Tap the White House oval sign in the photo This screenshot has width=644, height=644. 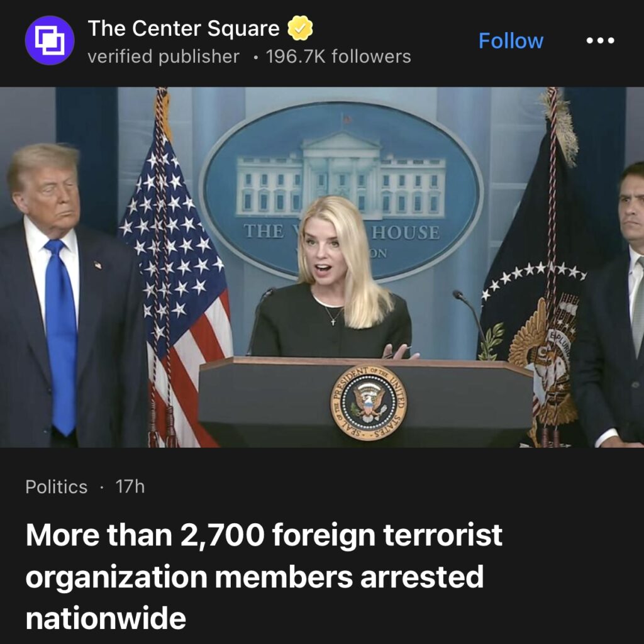pyautogui.click(x=340, y=191)
